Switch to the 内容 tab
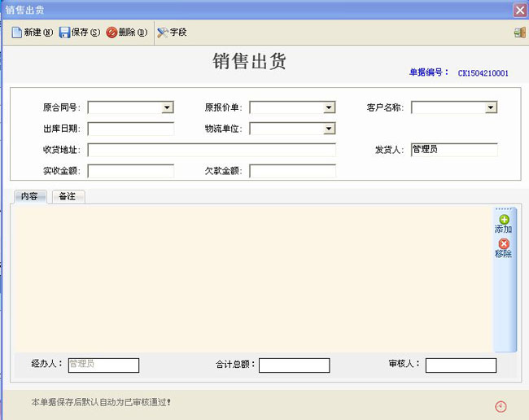The image size is (529, 420). click(29, 196)
